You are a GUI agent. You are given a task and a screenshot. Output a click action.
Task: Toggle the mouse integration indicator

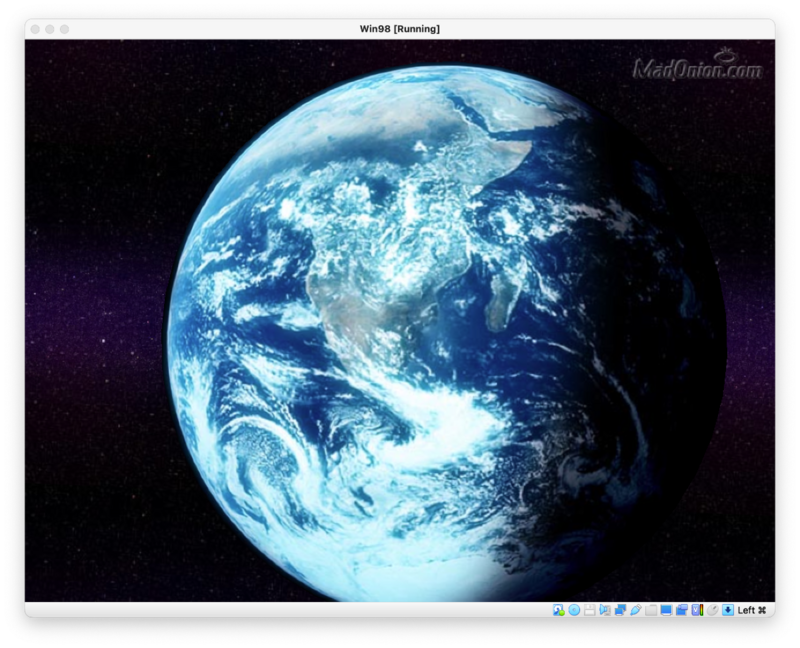pyautogui.click(x=713, y=610)
